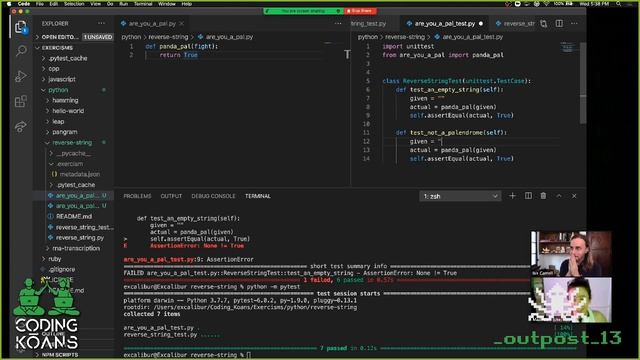Open Run and Debug view

point(21,76)
